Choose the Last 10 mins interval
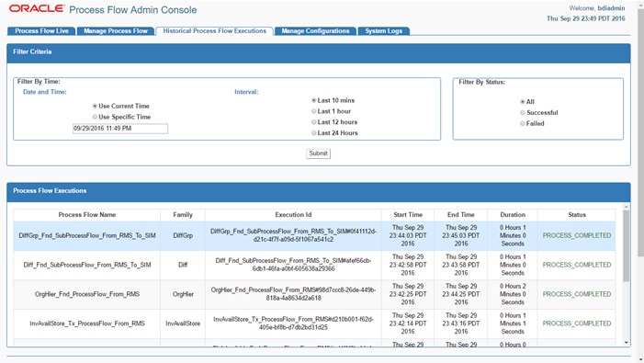Image resolution: width=644 pixels, height=363 pixels. coord(314,100)
